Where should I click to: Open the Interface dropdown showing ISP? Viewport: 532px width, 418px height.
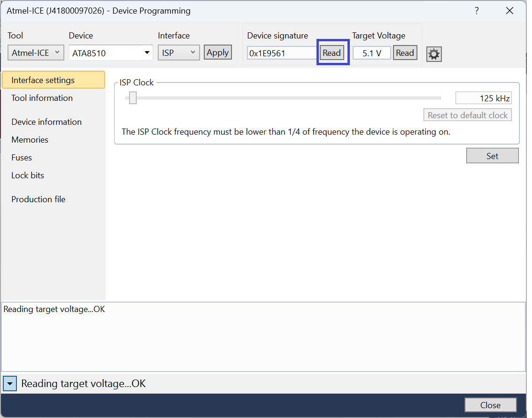coord(179,53)
